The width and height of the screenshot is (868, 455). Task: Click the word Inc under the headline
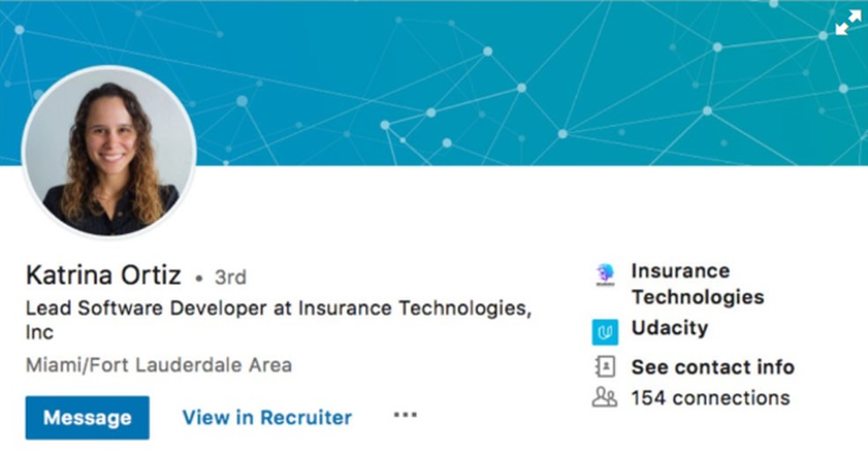click(40, 333)
